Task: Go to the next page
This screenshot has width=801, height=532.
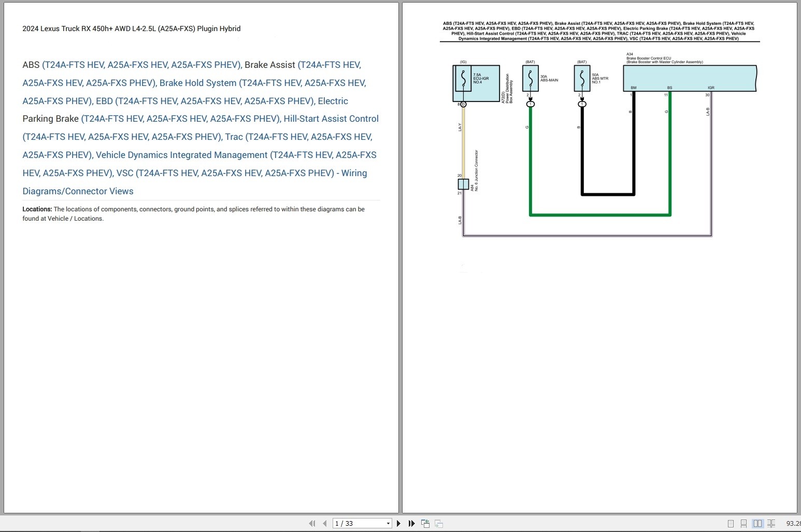Action: (398, 524)
